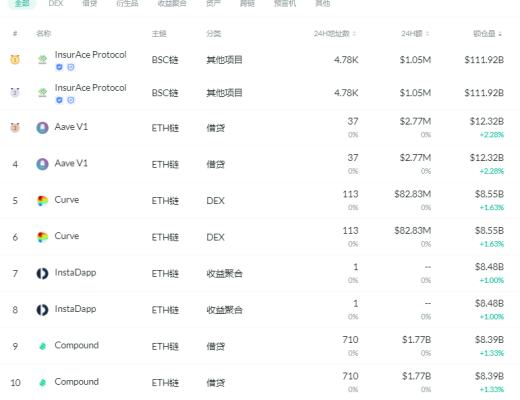Open the 收益聚合 tab
This screenshot has width=520, height=400.
point(172,3)
